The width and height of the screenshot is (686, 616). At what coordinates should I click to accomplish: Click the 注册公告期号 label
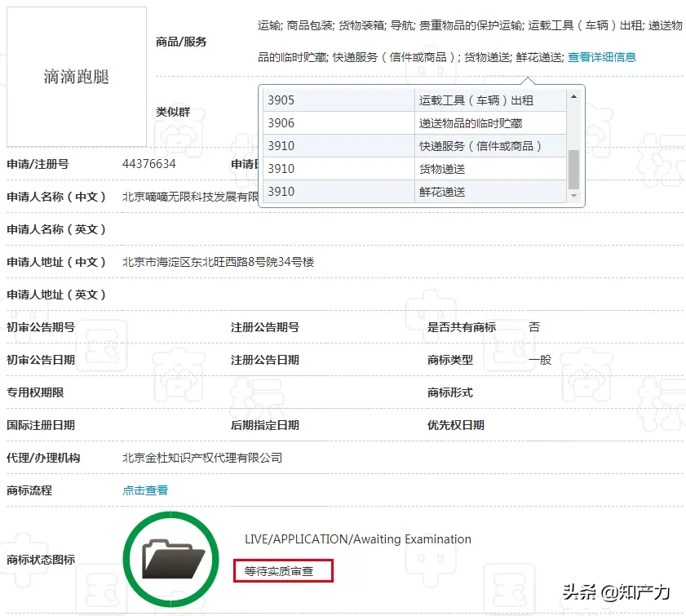click(264, 327)
